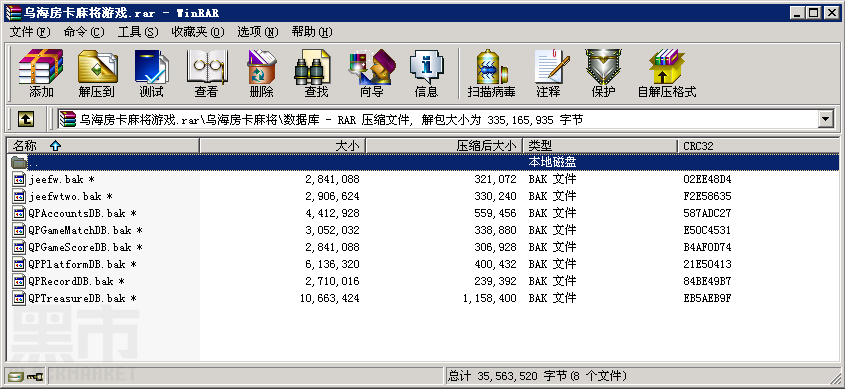Click packed size 1,158,400

pos(489,298)
